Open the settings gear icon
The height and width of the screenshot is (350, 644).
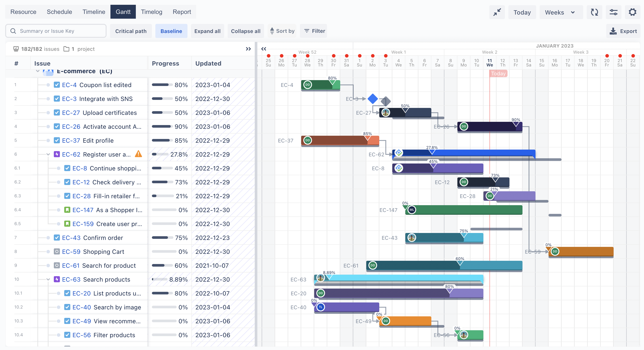pyautogui.click(x=632, y=12)
